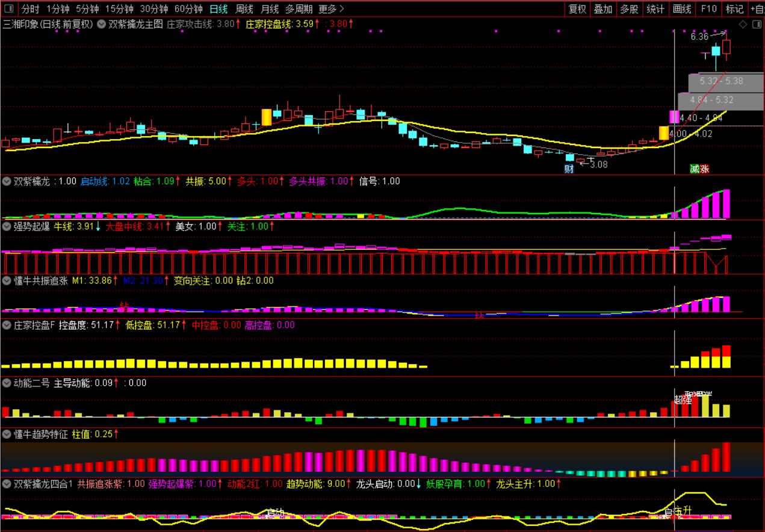Expand the 懂牛共振追涨 indicator arrow
This screenshot has width=765, height=532.
pos(7,280)
